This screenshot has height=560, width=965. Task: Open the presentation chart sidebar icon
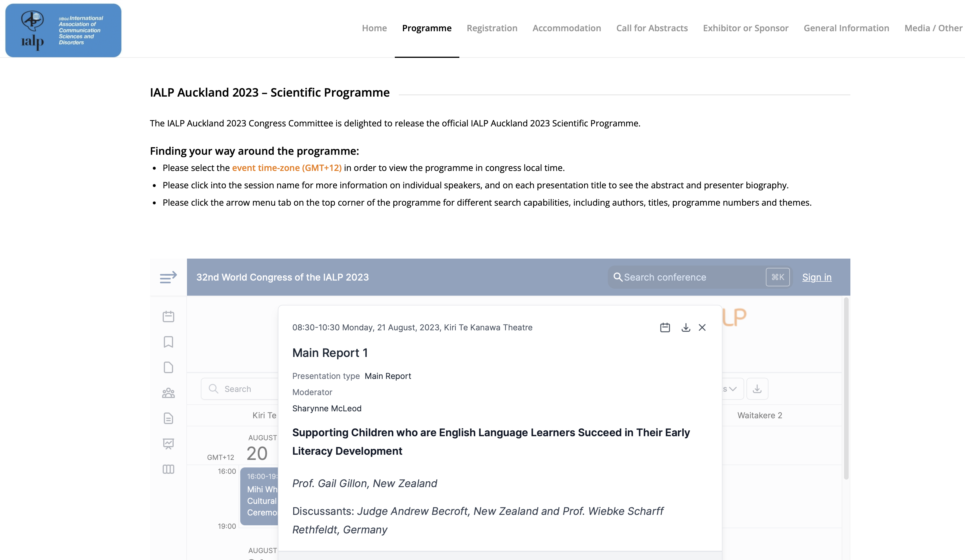168,444
